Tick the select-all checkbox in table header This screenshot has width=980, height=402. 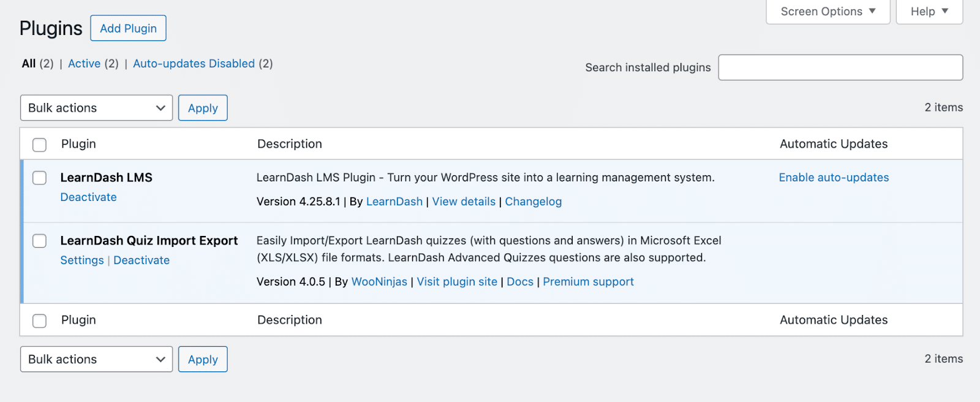pyautogui.click(x=39, y=145)
